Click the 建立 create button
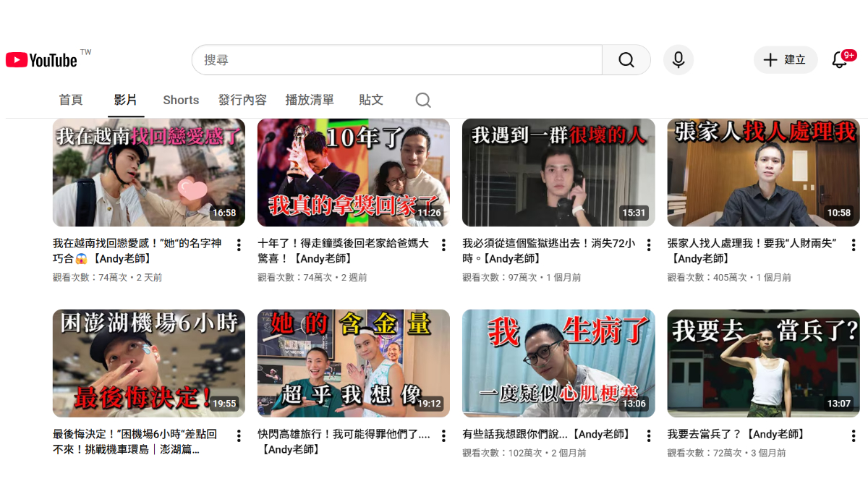The height and width of the screenshot is (489, 868). click(786, 60)
